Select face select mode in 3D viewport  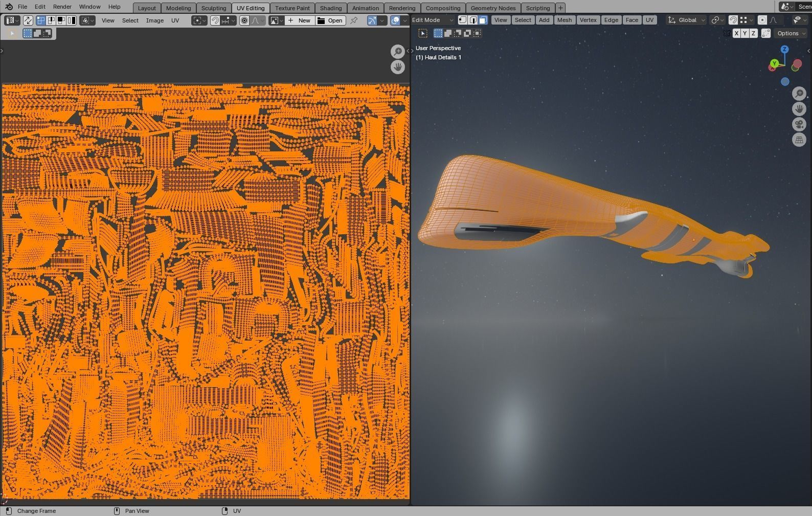[483, 20]
